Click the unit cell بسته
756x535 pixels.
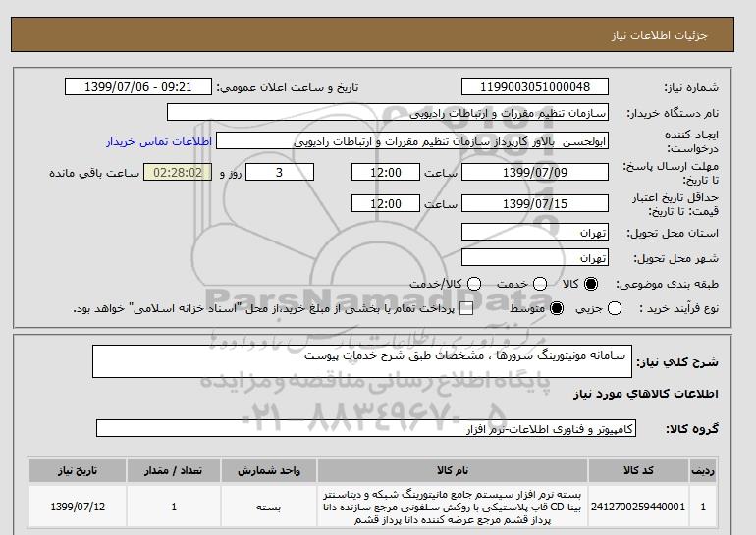coord(269,507)
